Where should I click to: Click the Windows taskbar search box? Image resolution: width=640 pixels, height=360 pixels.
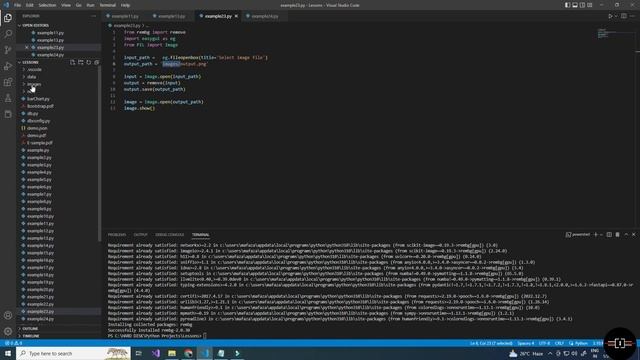pos(73,353)
